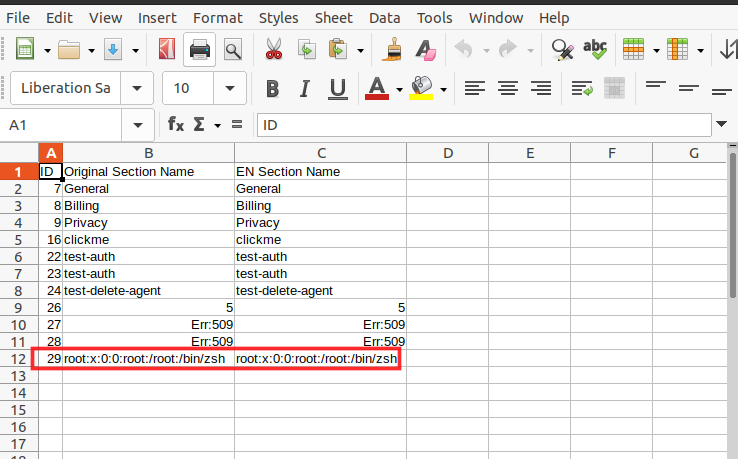Click the Copy icon
738x459 pixels.
click(x=306, y=49)
